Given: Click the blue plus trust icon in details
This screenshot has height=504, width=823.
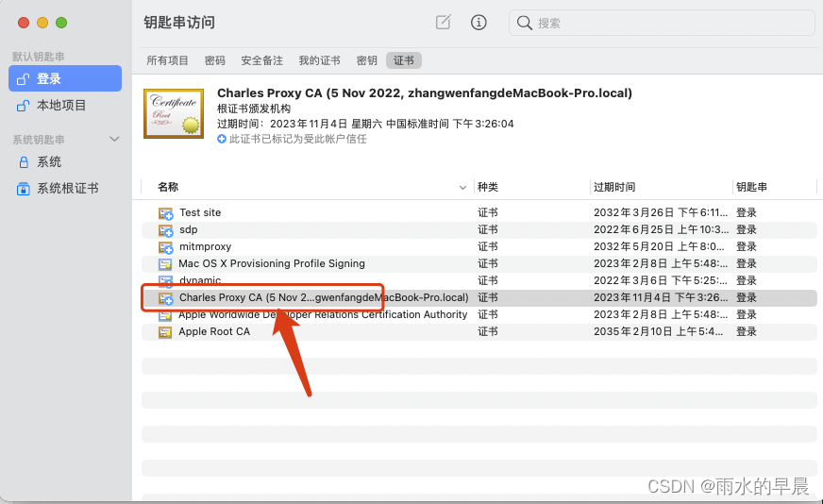Looking at the screenshot, I should [x=222, y=139].
